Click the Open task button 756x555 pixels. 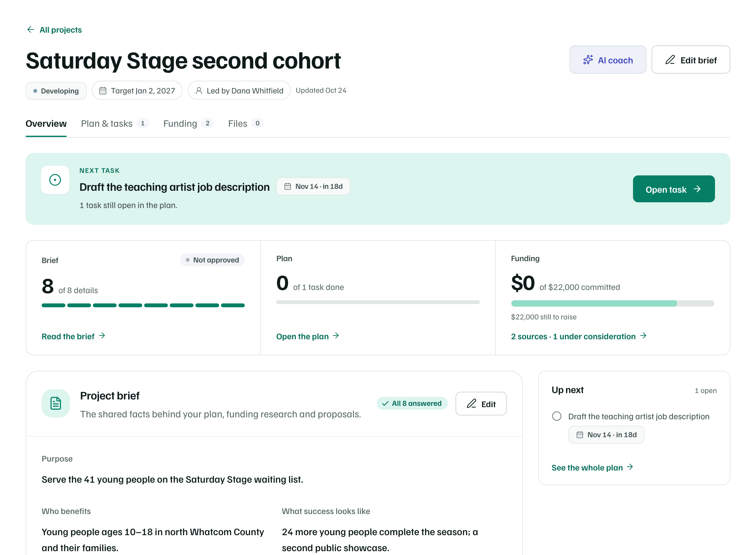point(674,189)
